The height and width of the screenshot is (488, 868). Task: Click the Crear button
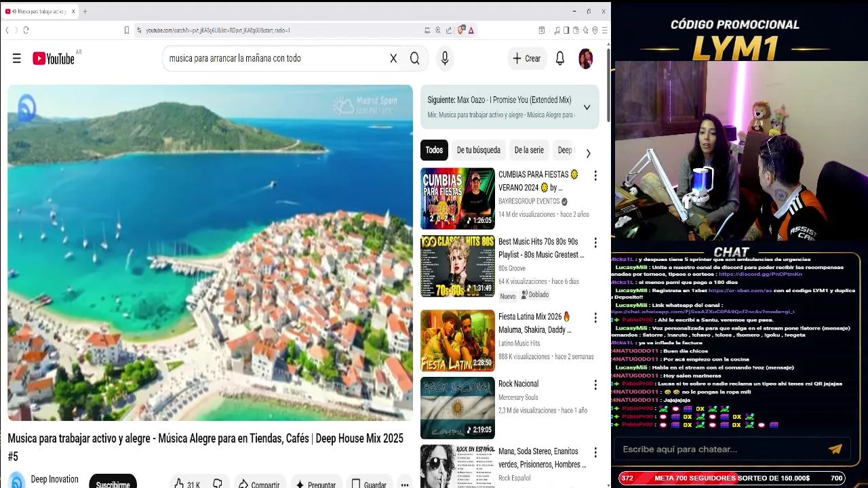(527, 58)
